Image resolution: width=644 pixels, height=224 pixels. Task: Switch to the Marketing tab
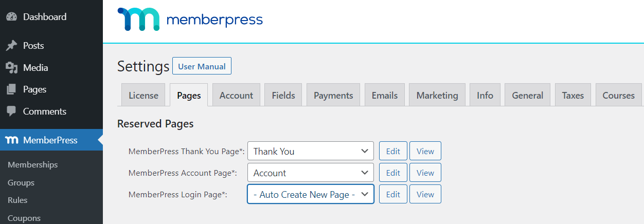point(437,95)
